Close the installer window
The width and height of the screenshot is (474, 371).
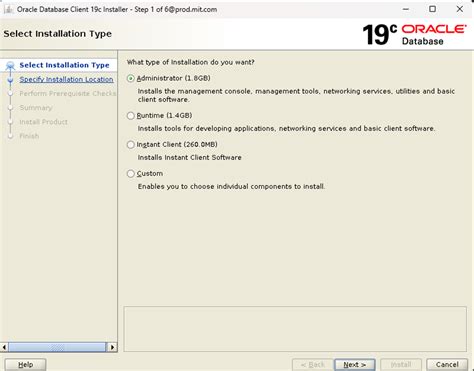(460, 9)
